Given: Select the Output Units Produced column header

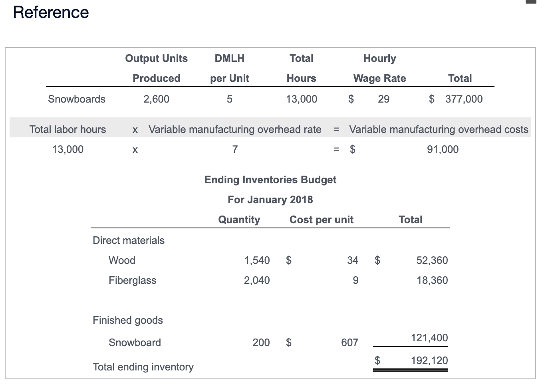Looking at the screenshot, I should pos(156,68).
